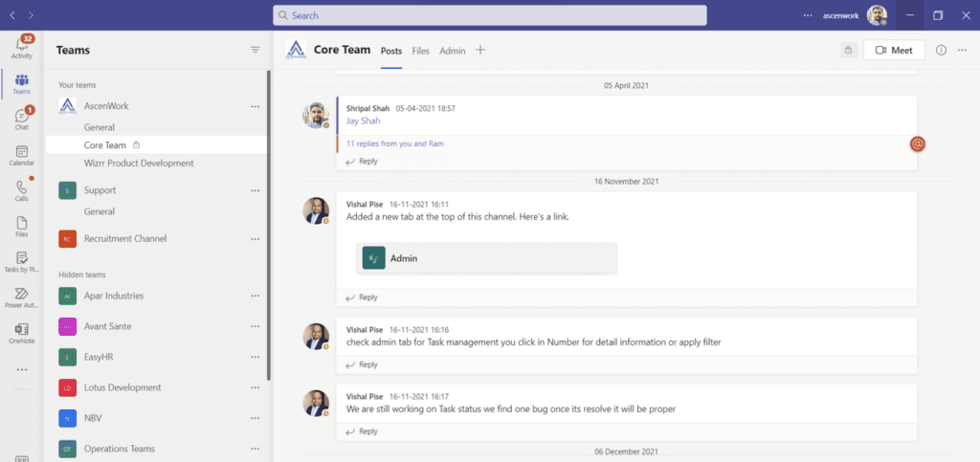The image size is (980, 462).
Task: Open more options for NBV team
Action: pyautogui.click(x=255, y=418)
